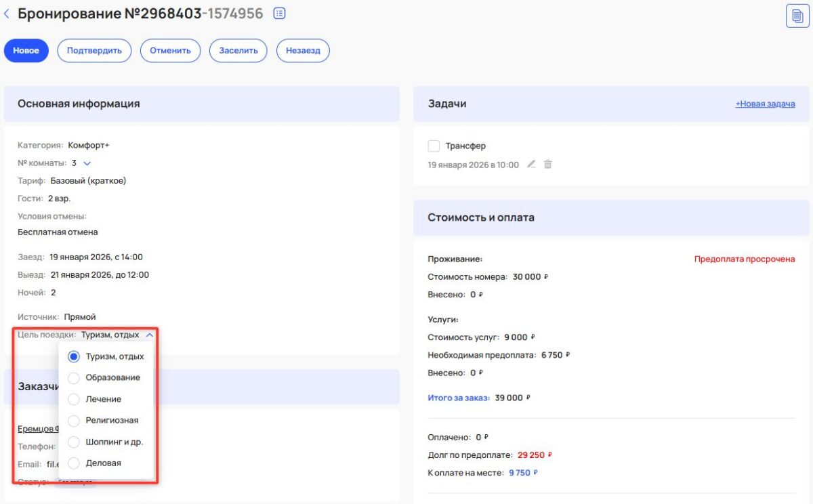
Task: Open the booking details icon next to number
Action: [278, 13]
